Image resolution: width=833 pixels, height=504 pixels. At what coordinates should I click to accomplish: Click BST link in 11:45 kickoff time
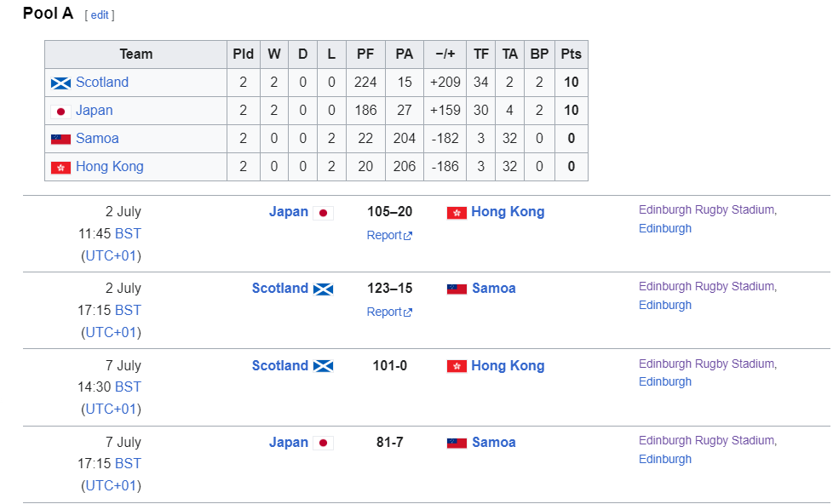pyautogui.click(x=128, y=233)
